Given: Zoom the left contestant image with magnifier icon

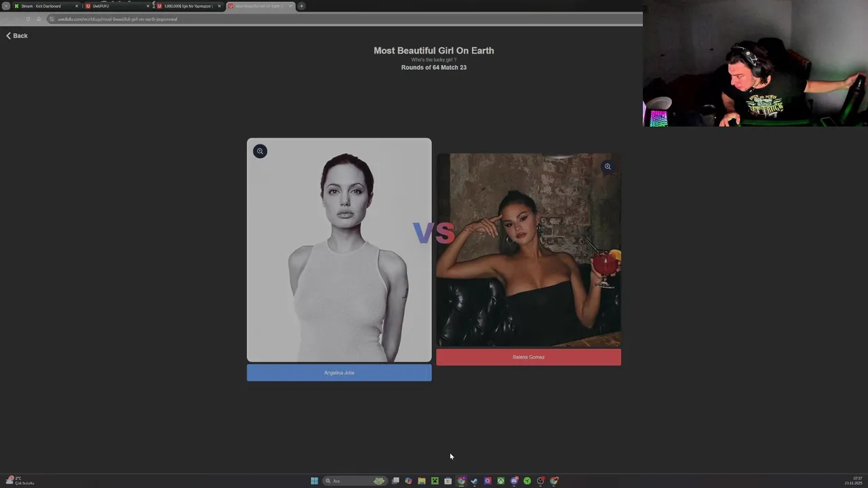Looking at the screenshot, I should (x=260, y=151).
